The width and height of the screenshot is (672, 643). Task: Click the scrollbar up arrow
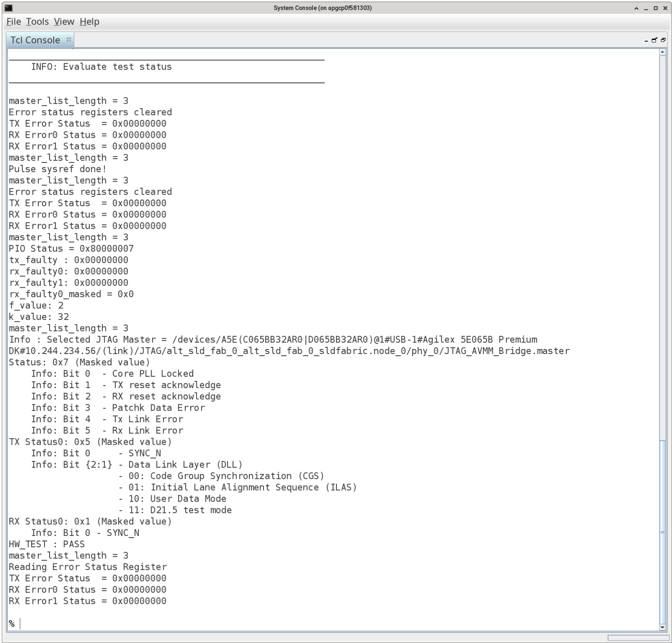click(663, 52)
